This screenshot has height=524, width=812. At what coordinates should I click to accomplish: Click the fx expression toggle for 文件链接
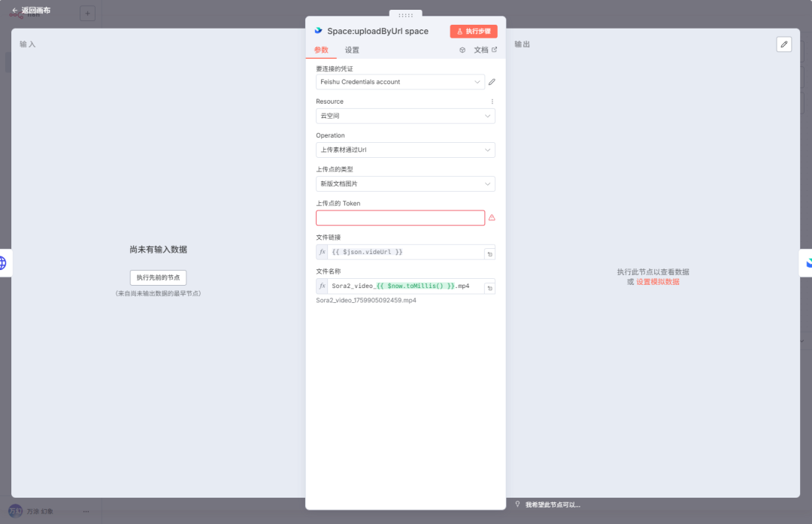coord(322,252)
